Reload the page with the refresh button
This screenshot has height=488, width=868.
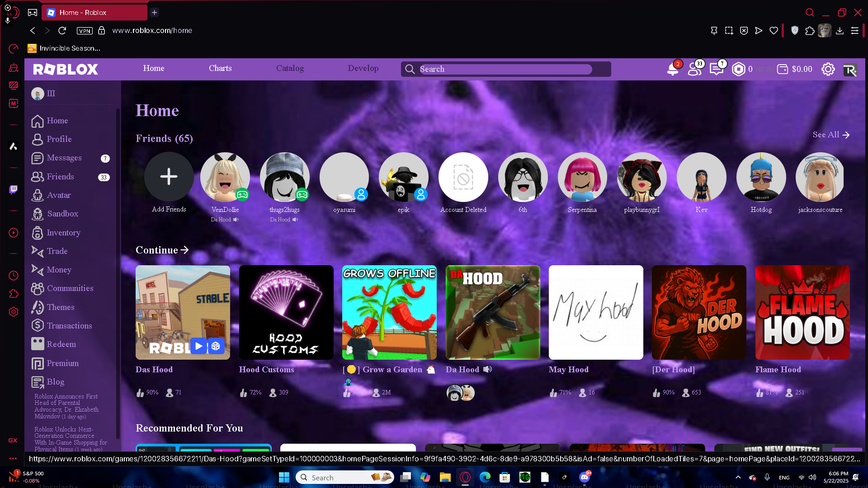62,30
